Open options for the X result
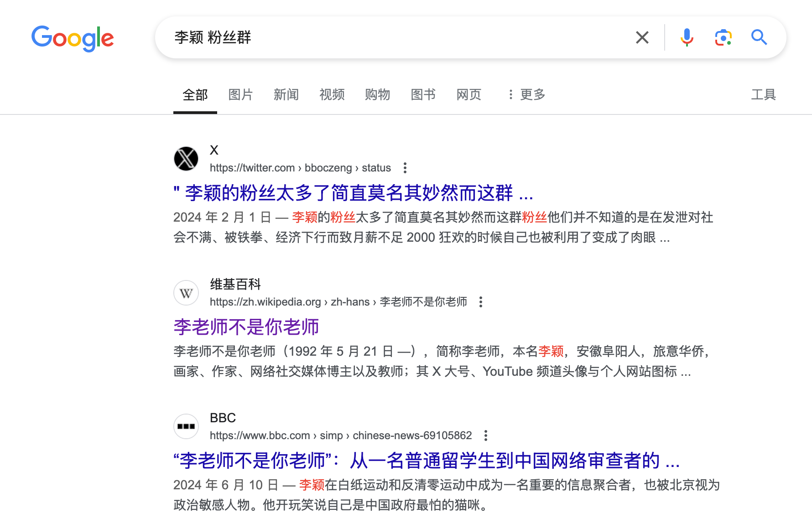This screenshot has width=812, height=529. [405, 168]
